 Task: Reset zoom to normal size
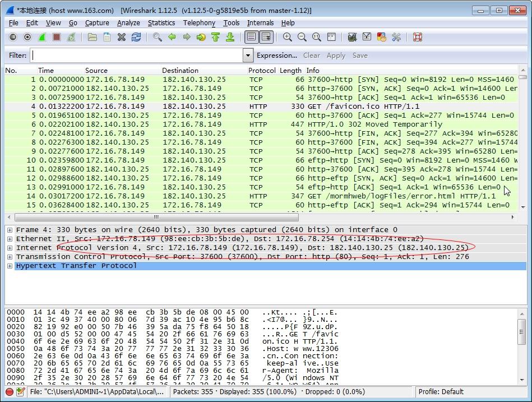pyautogui.click(x=317, y=37)
